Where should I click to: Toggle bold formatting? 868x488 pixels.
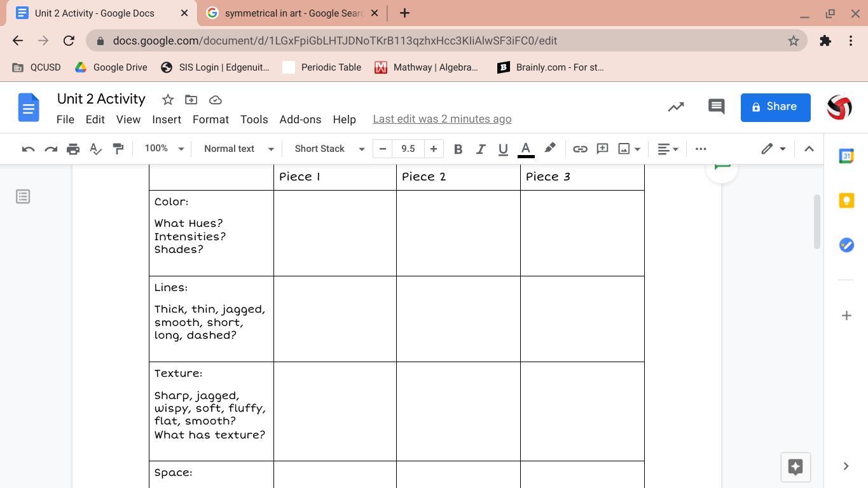click(457, 149)
